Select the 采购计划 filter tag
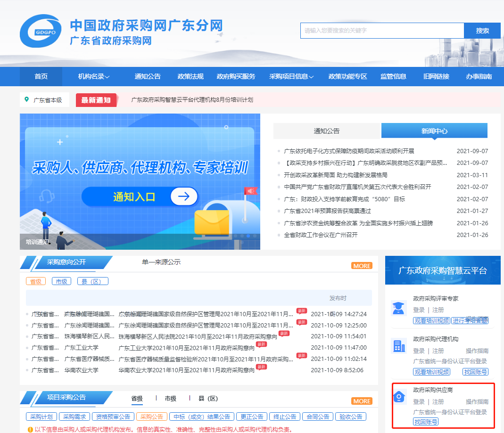This screenshot has height=433, width=504. tap(41, 417)
